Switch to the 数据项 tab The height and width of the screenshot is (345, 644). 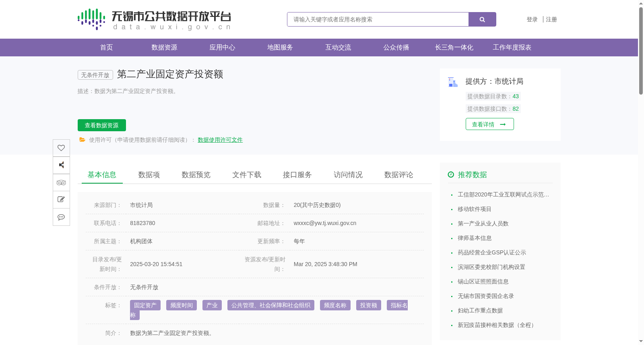[149, 175]
